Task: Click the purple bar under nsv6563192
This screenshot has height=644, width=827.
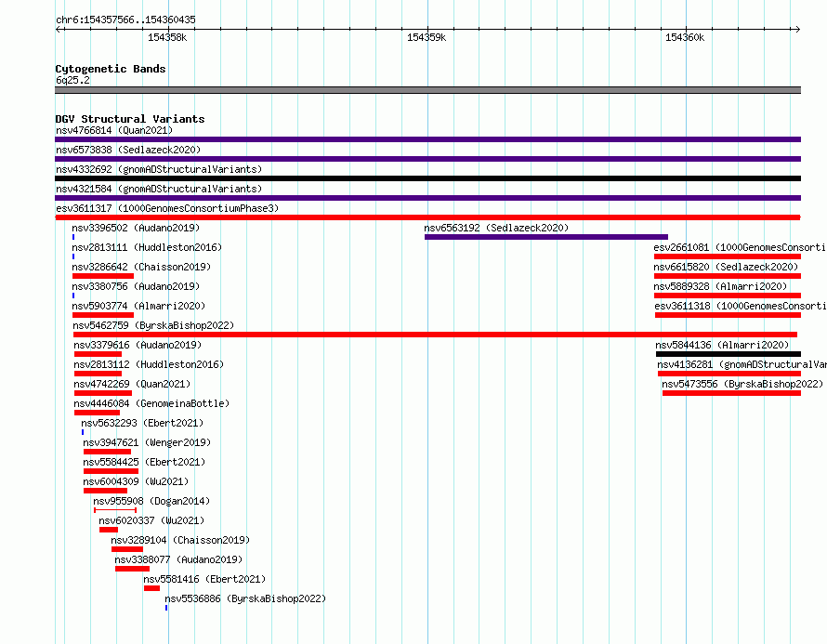Action: (545, 237)
